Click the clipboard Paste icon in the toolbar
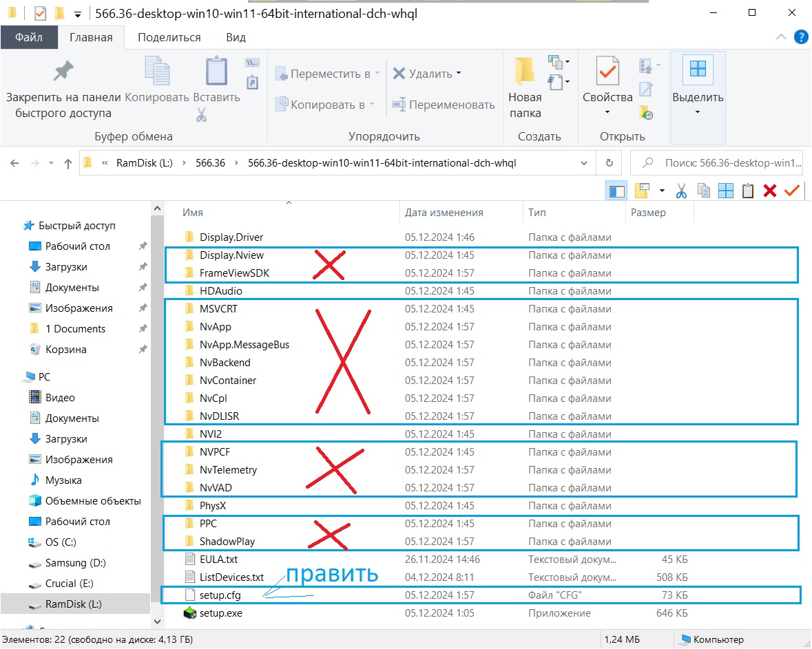812x649 pixels. (x=748, y=191)
